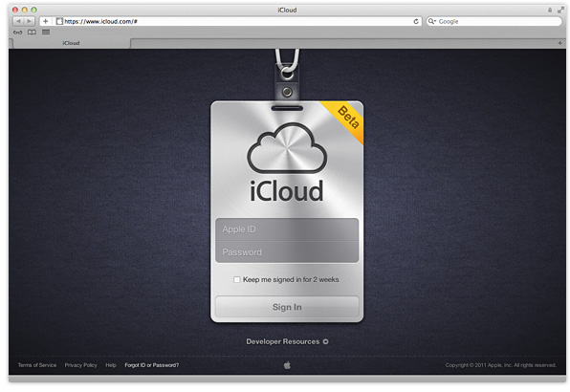Enter full screen with the arrows icon
This screenshot has width=570, height=392.
click(560, 10)
